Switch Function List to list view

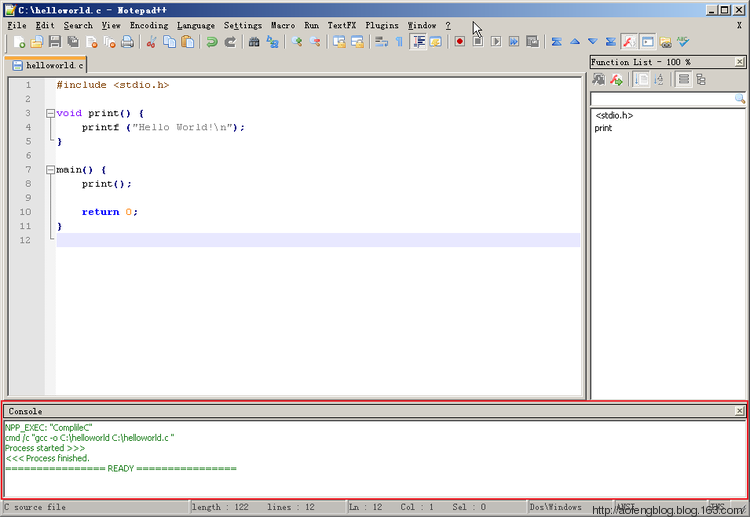coord(684,79)
